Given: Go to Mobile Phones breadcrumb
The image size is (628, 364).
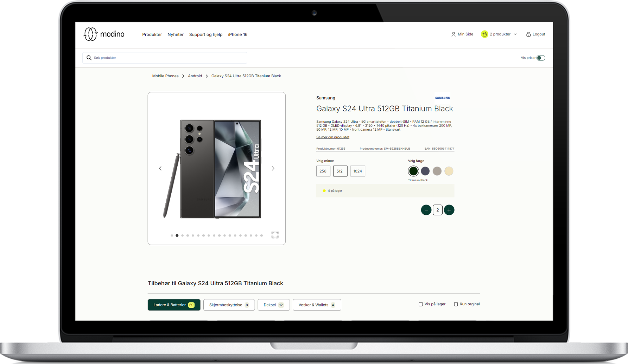Looking at the screenshot, I should 165,76.
